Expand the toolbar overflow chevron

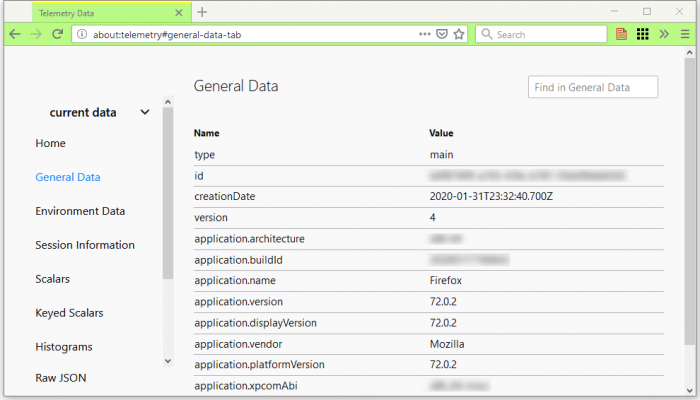click(664, 34)
